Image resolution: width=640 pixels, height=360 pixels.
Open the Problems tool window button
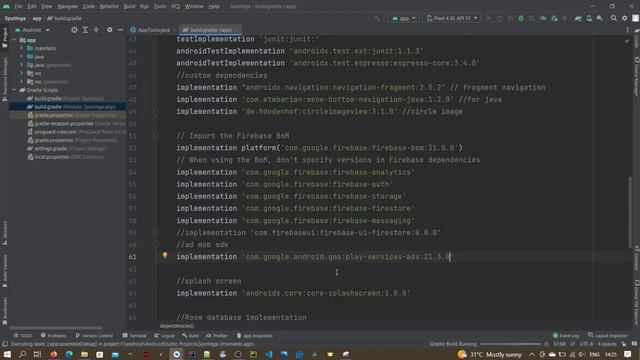pos(53,336)
